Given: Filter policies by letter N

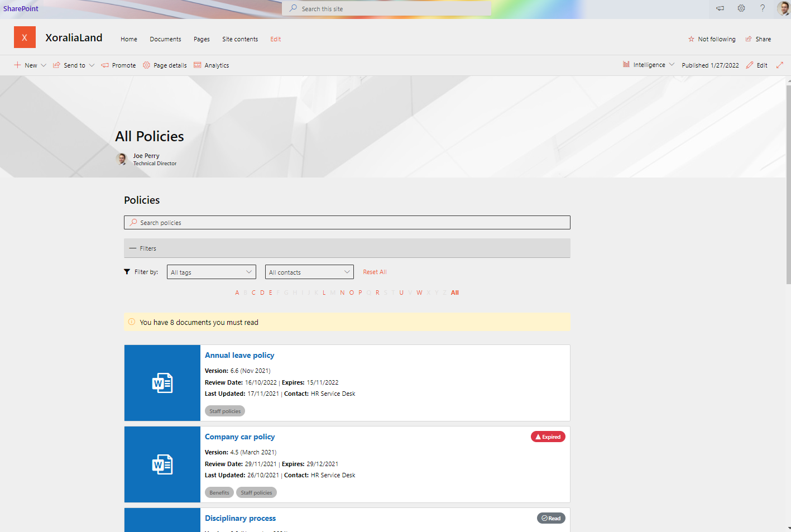Looking at the screenshot, I should 342,293.
